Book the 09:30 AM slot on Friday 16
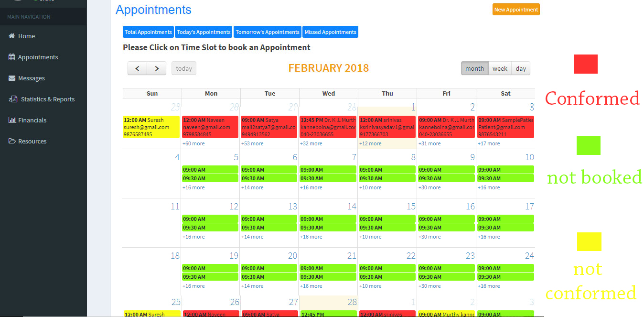 446,228
